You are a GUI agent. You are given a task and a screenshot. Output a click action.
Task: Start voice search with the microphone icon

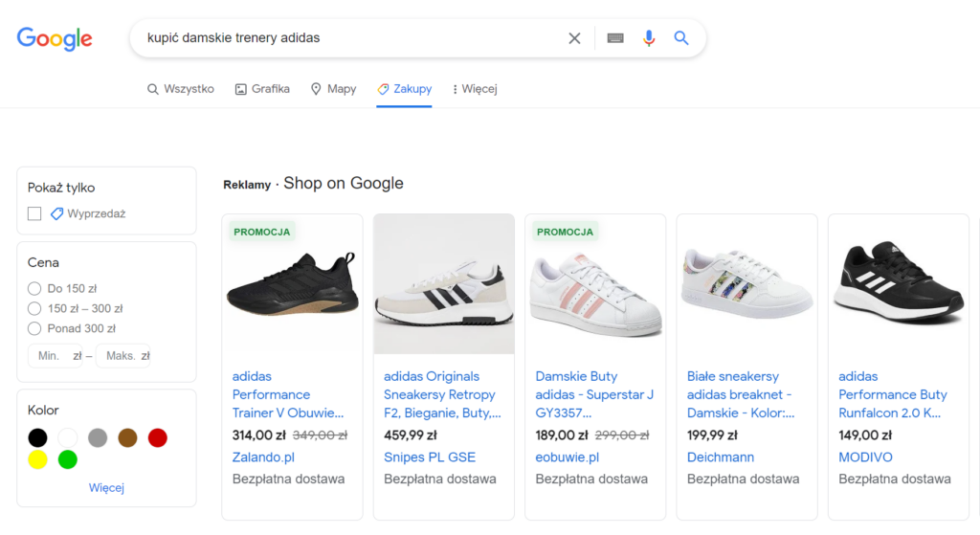649,38
